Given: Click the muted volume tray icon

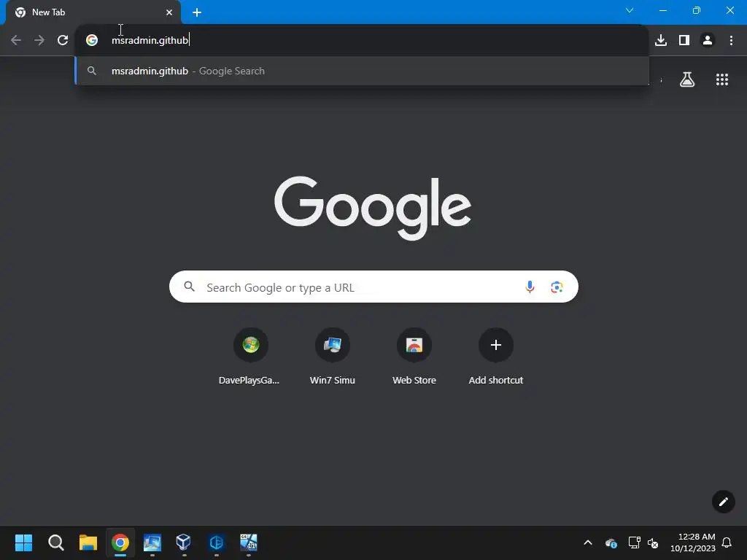Looking at the screenshot, I should click(x=653, y=542).
